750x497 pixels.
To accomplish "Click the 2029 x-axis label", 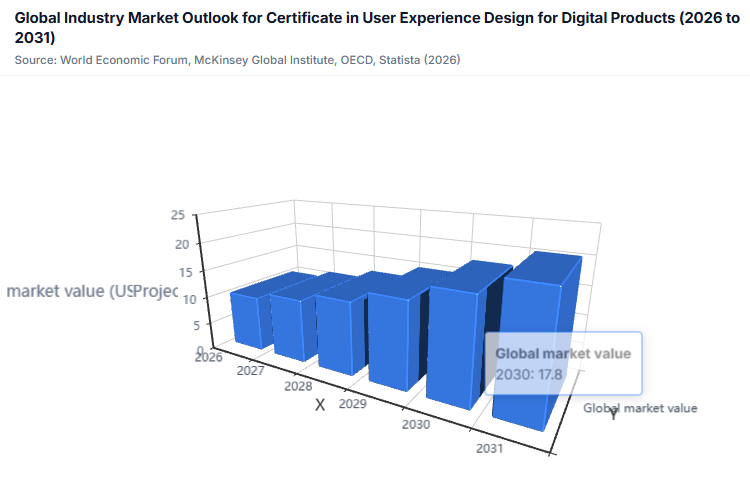I will click(x=353, y=404).
